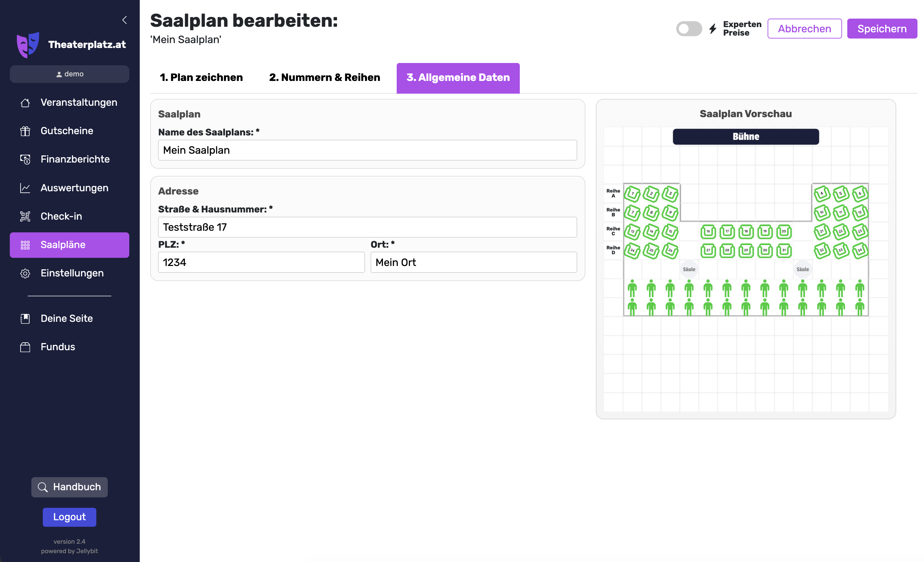This screenshot has width=924, height=562.
Task: Click the PLZ input field
Action: point(261,262)
